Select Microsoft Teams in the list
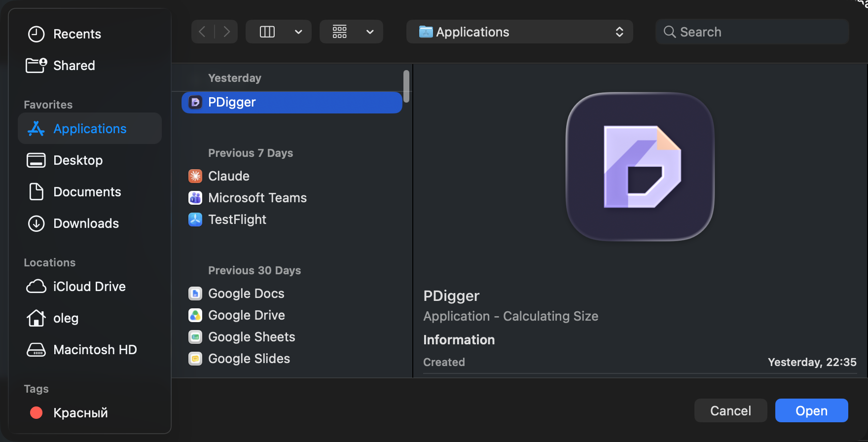The height and width of the screenshot is (442, 868). click(292, 198)
